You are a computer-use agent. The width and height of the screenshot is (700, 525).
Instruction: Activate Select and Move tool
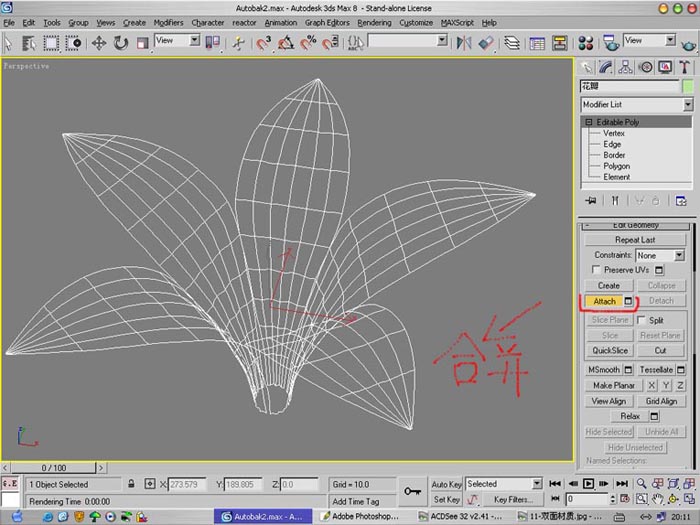coord(99,43)
